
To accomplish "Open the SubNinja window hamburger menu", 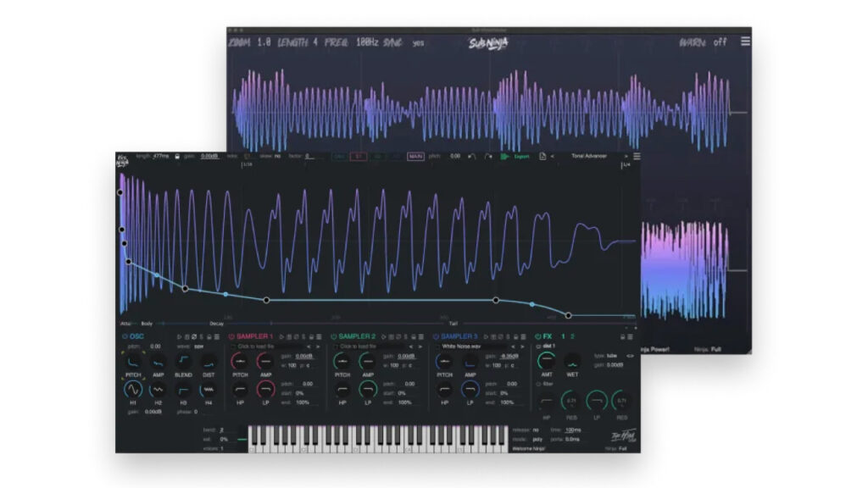I will (744, 42).
